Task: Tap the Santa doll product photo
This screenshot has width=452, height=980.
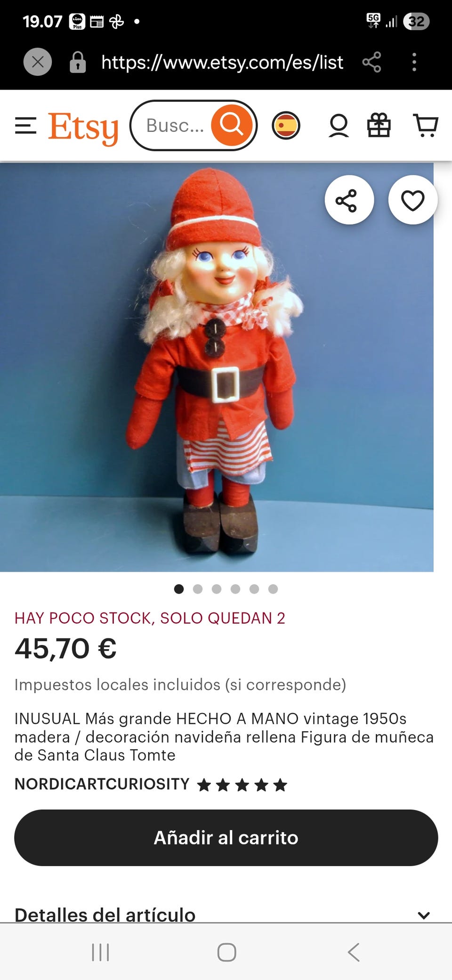Action: (x=217, y=367)
